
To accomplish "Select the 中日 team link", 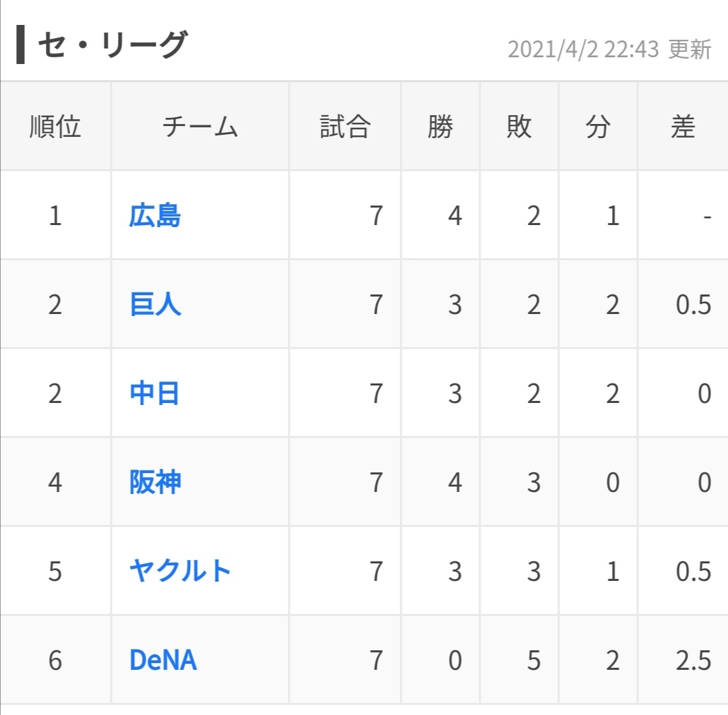I will 154,394.
